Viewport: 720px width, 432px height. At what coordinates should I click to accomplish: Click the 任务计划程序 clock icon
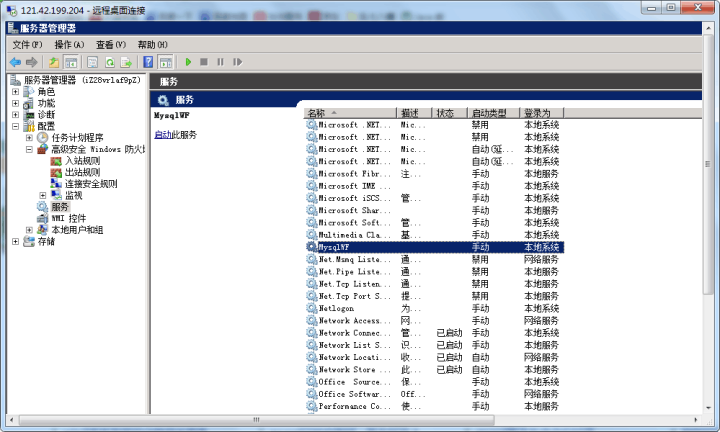pyautogui.click(x=42, y=137)
